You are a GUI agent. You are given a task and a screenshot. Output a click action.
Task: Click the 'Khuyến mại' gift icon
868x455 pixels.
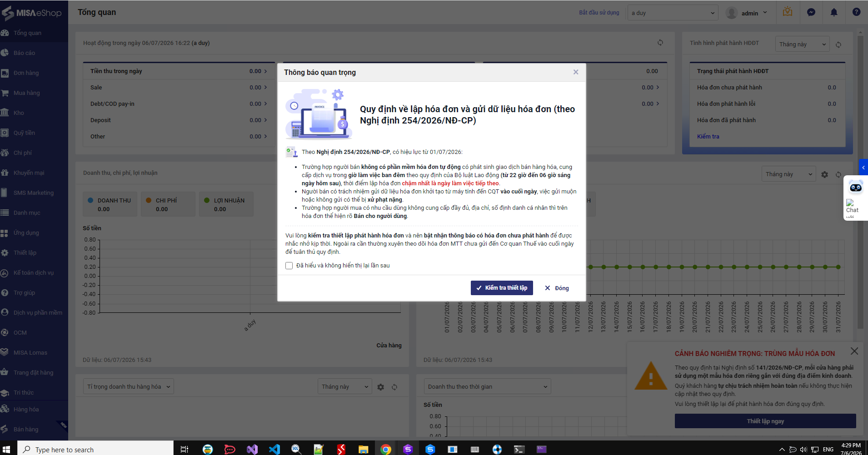coord(5,173)
